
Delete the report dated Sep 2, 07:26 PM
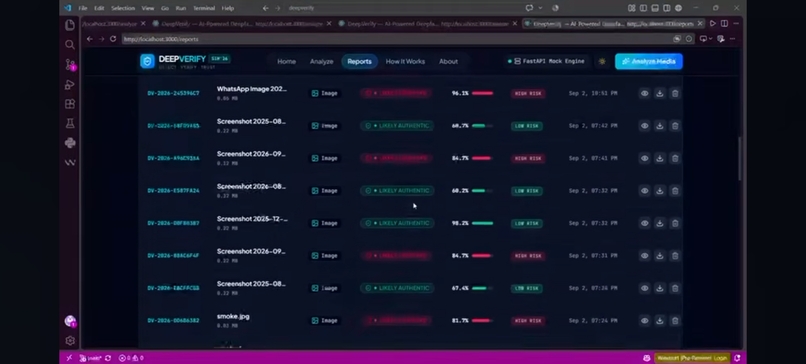coord(675,288)
